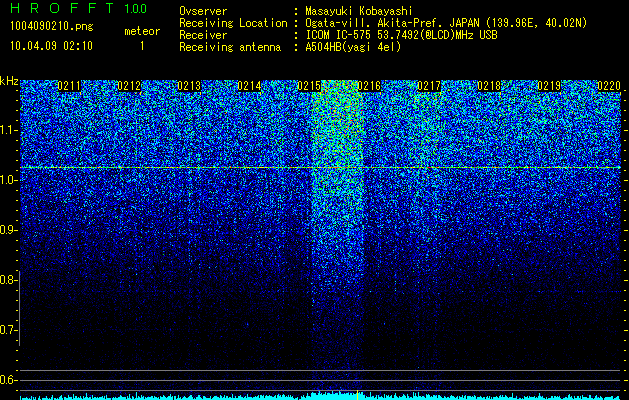Click the Receiving Location label

233,23
